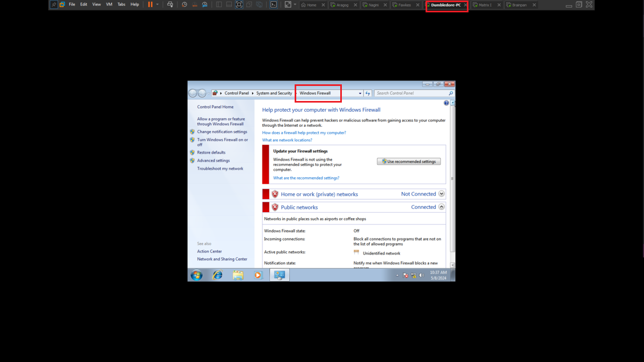The height and width of the screenshot is (362, 644).
Task: Click Use recommended settings button
Action: [409, 161]
